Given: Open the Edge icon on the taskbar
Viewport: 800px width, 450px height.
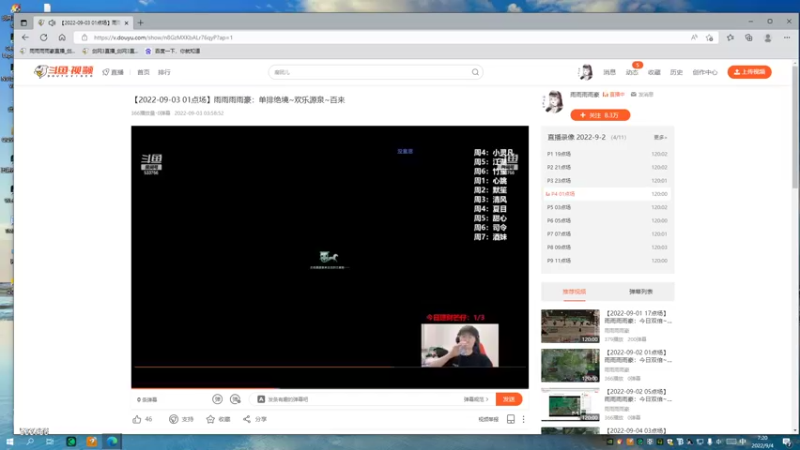Looking at the screenshot, I should click(112, 442).
